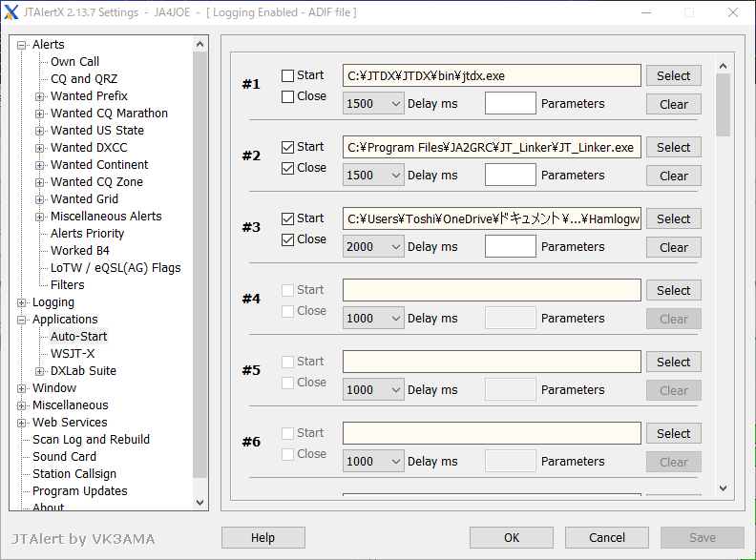Open the delay dropdown for application #1
Viewport: 756px width, 560px height.
pos(373,104)
